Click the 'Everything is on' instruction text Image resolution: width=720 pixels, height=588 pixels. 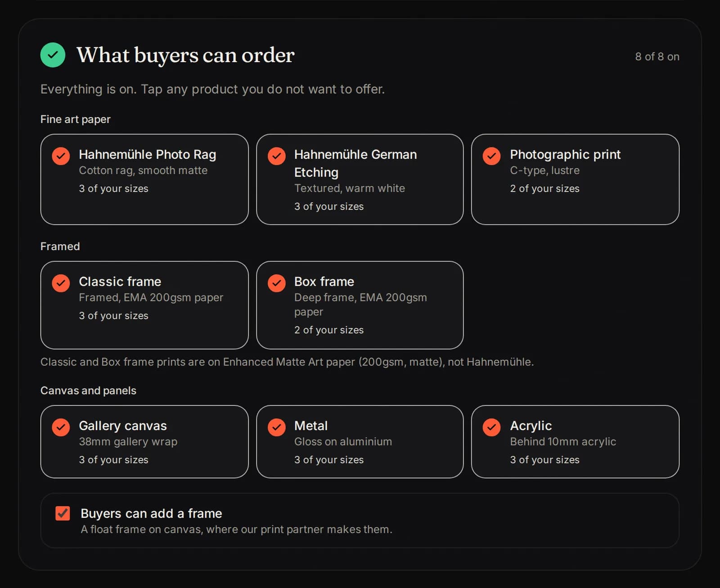pyautogui.click(x=213, y=89)
